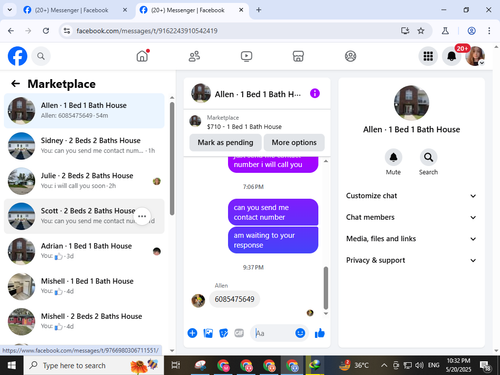Expand the Privacy & support section
This screenshot has width=500, height=375.
[411, 260]
